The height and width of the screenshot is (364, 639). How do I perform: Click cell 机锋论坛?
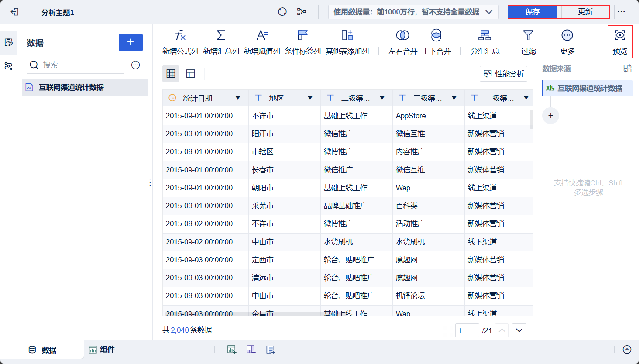coord(429,295)
